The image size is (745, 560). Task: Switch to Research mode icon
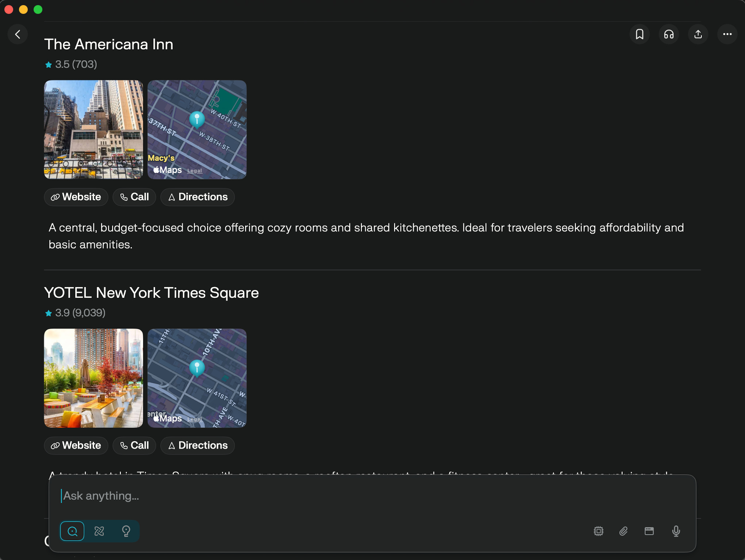[99, 531]
